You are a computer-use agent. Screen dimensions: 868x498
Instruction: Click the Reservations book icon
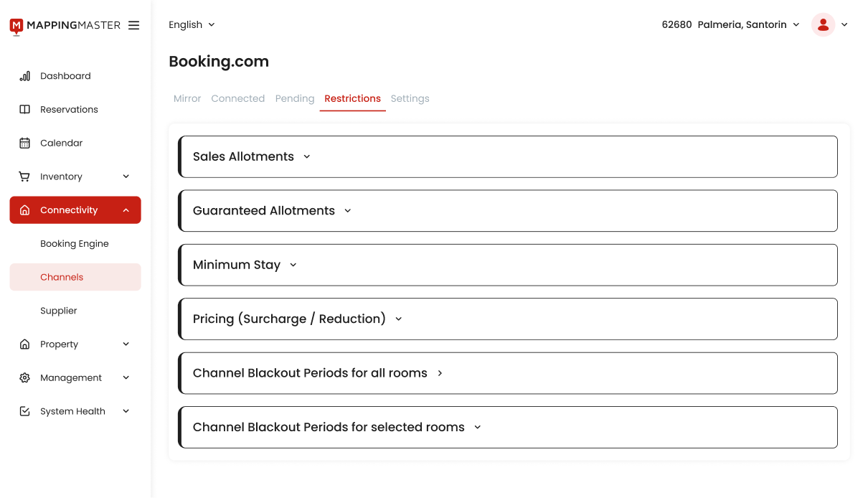point(24,110)
